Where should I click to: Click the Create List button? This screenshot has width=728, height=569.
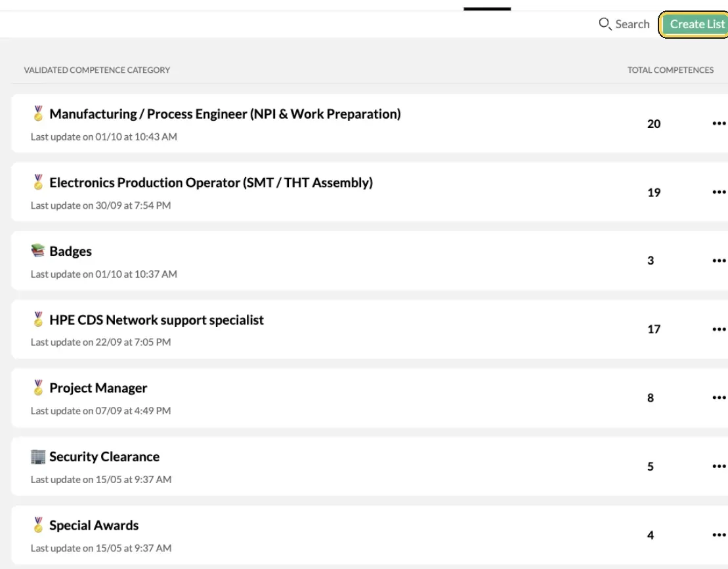tap(695, 24)
